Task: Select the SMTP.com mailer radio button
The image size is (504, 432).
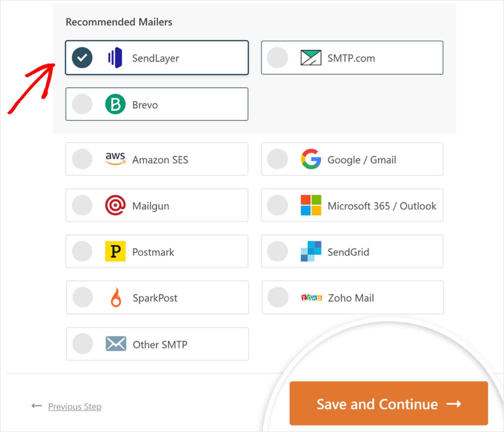Action: pyautogui.click(x=277, y=58)
